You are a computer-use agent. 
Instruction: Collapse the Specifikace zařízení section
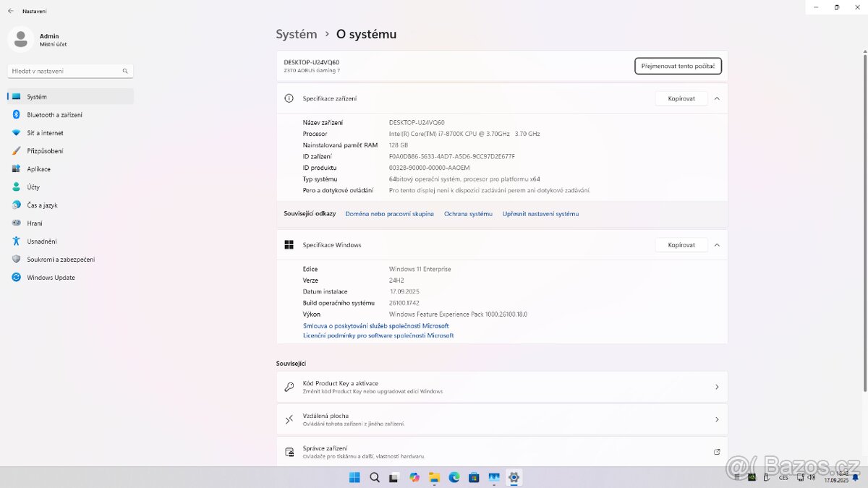point(717,98)
